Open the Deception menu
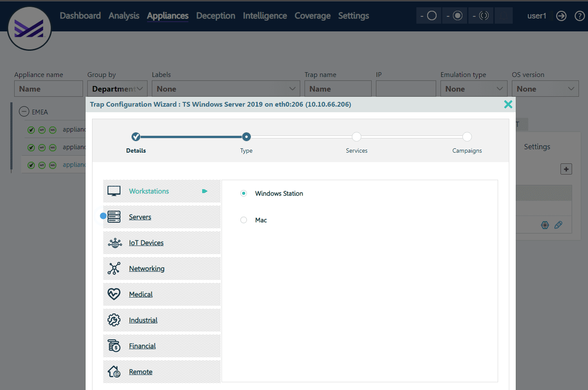The image size is (588, 390). pyautogui.click(x=215, y=16)
